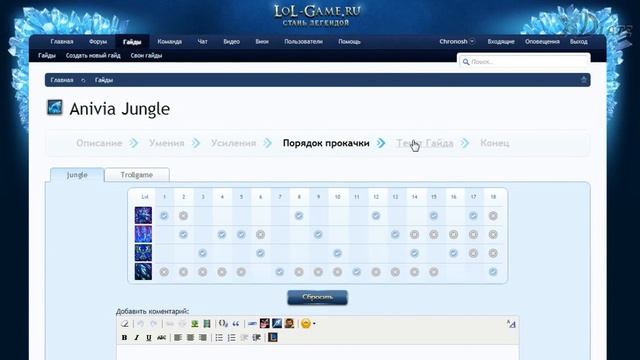Viewport: 640px width, 360px height.
Task: Open the Видео menu item
Action: pyautogui.click(x=231, y=41)
